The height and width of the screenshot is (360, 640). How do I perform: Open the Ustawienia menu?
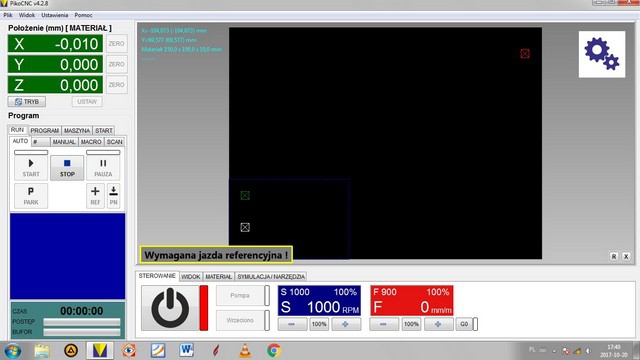55,15
